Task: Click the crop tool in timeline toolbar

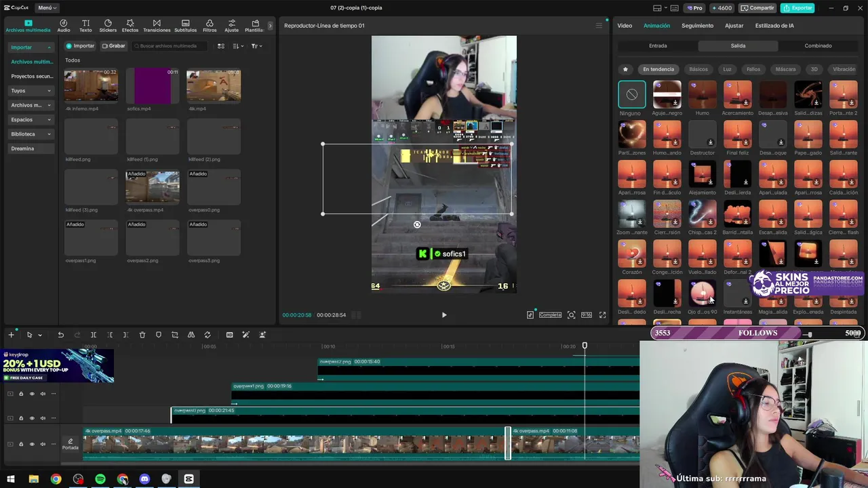Action: pos(175,335)
